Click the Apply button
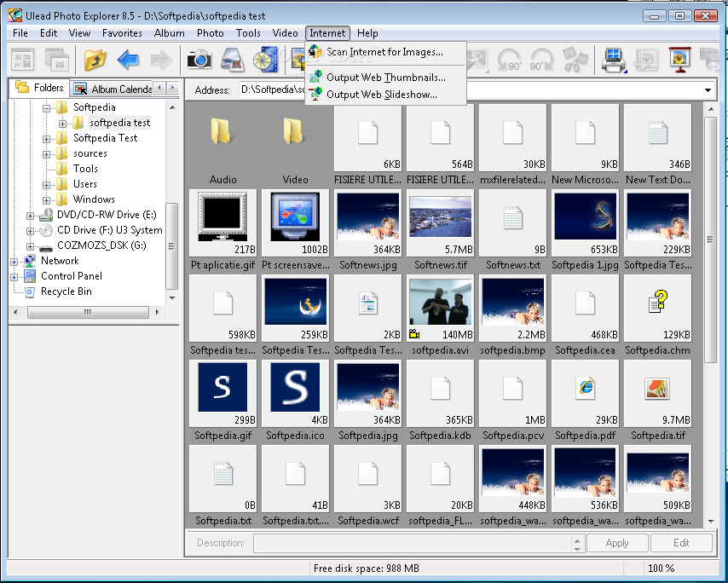Image resolution: width=728 pixels, height=583 pixels. point(617,543)
